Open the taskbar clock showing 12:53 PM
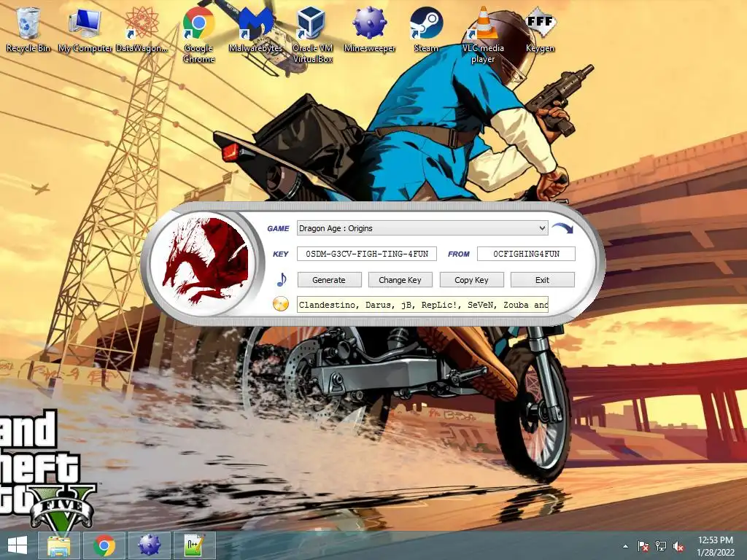 click(715, 546)
